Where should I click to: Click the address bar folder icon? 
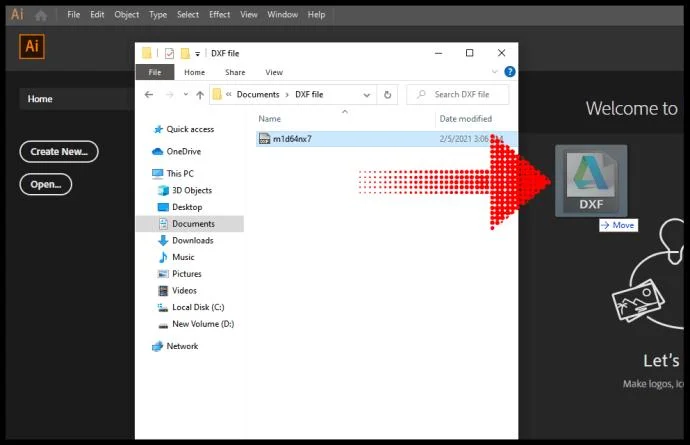coord(217,94)
